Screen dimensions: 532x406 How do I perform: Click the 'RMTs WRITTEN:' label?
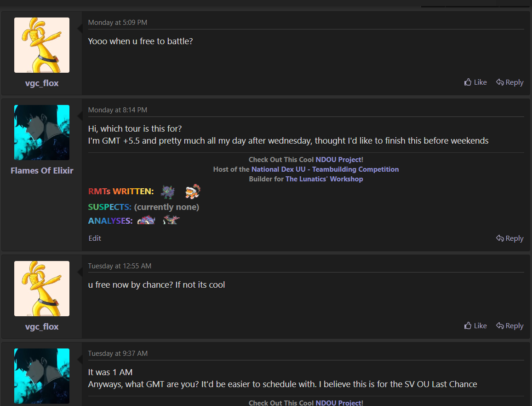[x=121, y=191]
